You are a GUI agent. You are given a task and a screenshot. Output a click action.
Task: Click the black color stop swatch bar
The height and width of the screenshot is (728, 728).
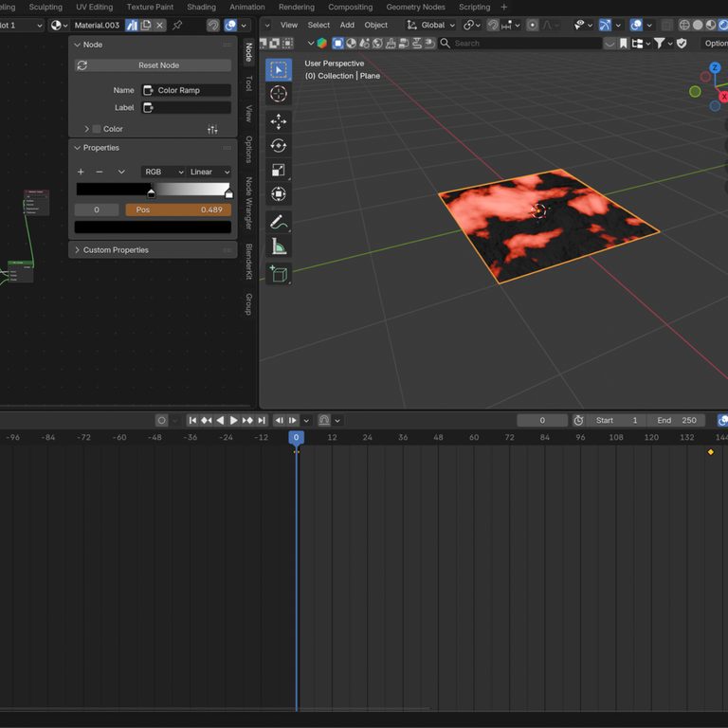[x=153, y=227]
